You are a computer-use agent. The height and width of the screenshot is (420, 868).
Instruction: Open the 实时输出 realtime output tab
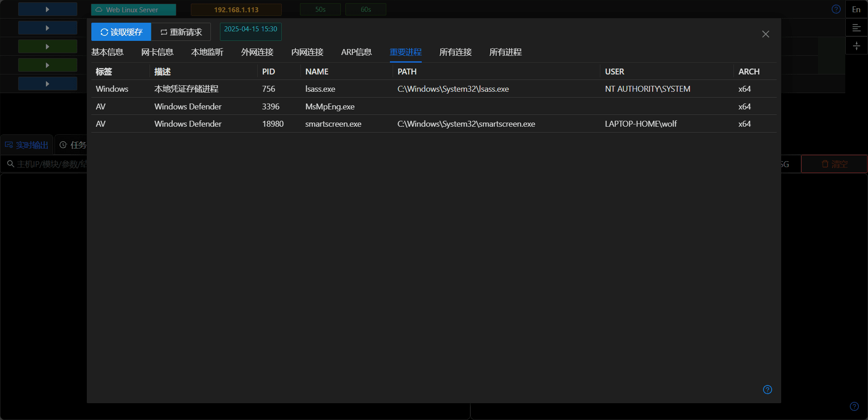click(27, 145)
